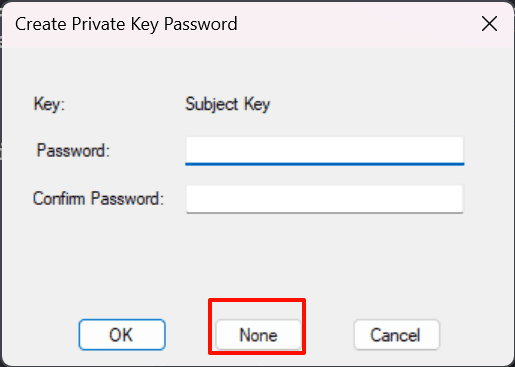Click the Password input field

pos(324,150)
